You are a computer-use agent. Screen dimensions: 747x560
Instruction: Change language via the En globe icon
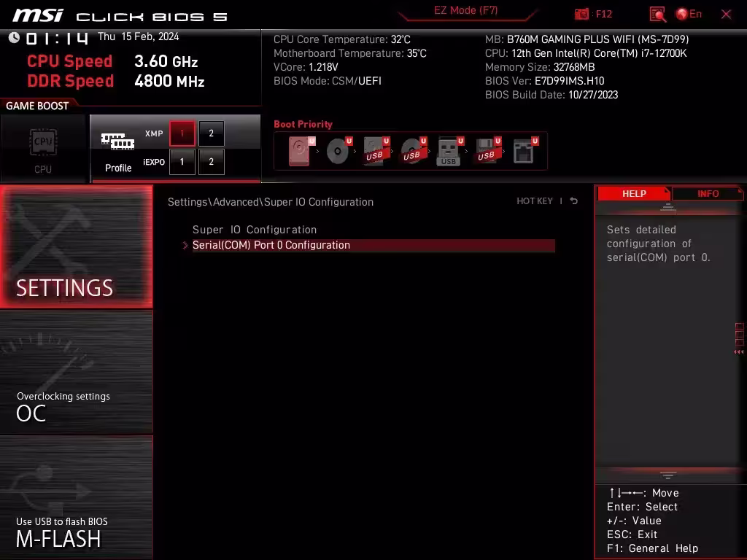click(689, 14)
